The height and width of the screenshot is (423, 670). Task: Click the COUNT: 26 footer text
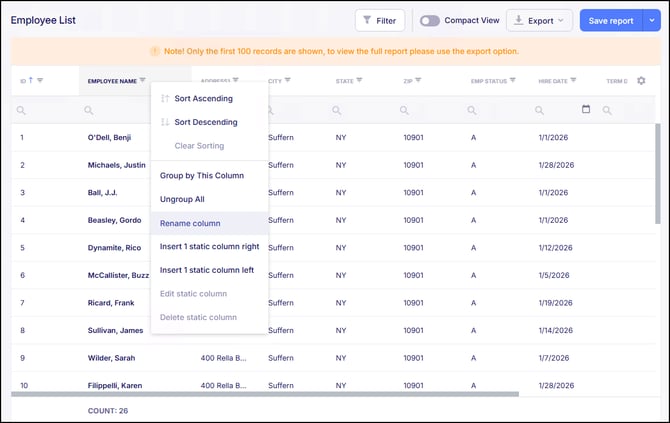coord(108,411)
